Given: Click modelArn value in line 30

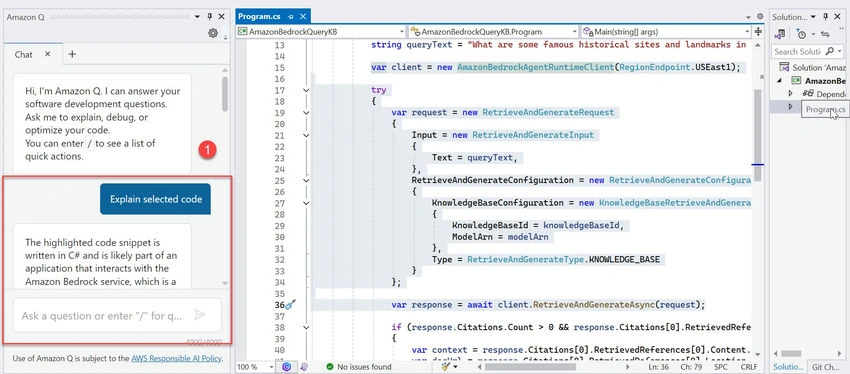Looking at the screenshot, I should [x=528, y=237].
